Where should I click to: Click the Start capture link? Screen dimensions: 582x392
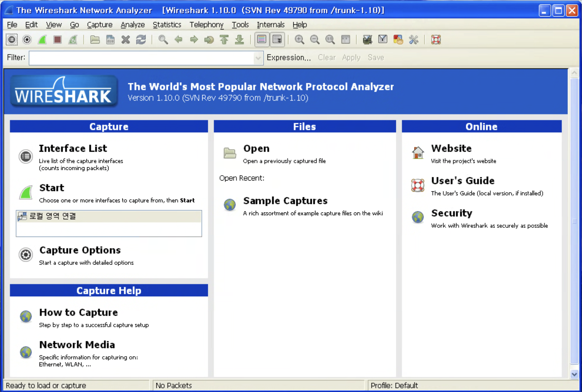51,188
